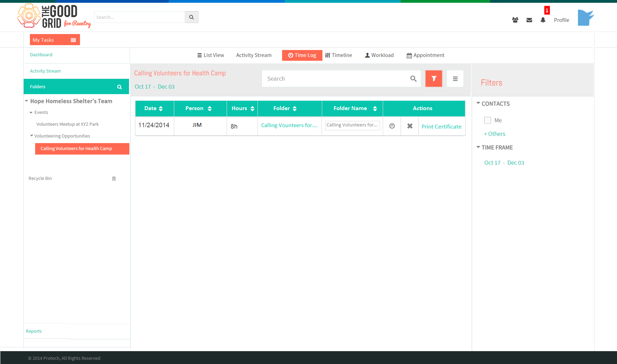
Task: Open the Profile link
Action: click(x=561, y=20)
